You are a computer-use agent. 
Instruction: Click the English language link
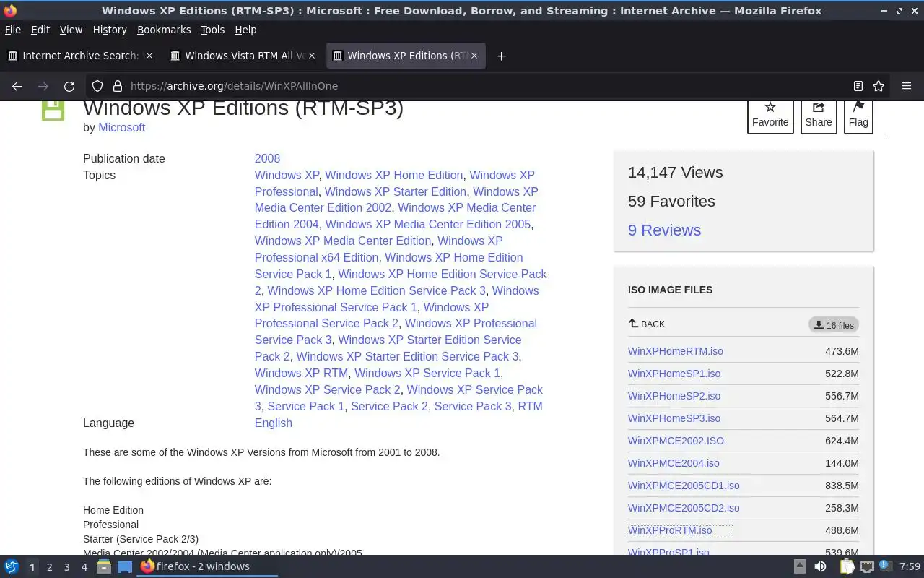[x=274, y=423]
